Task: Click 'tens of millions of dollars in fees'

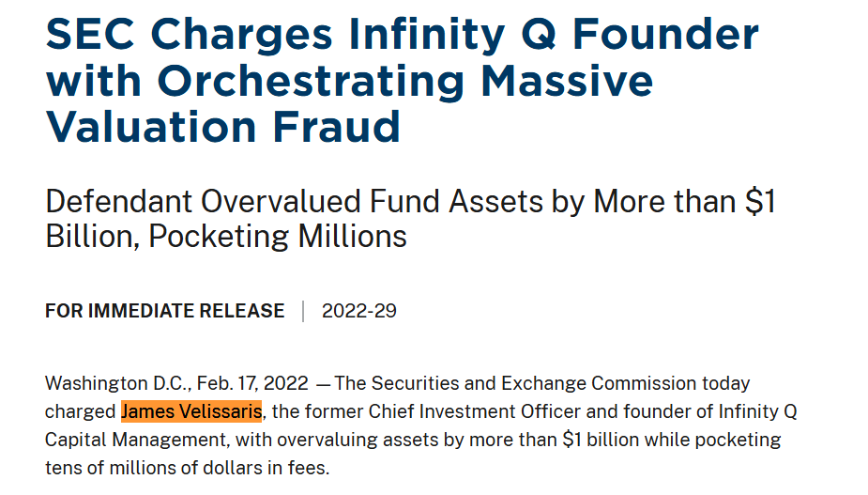Action: coord(186,469)
